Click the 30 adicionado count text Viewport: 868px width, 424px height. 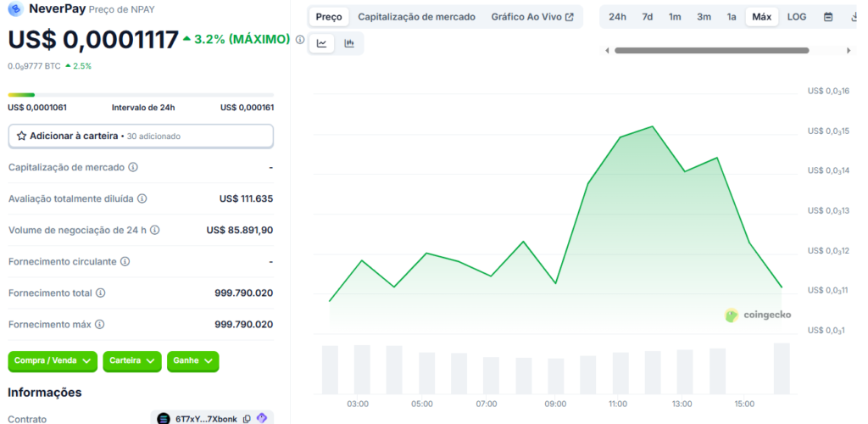[x=154, y=137]
